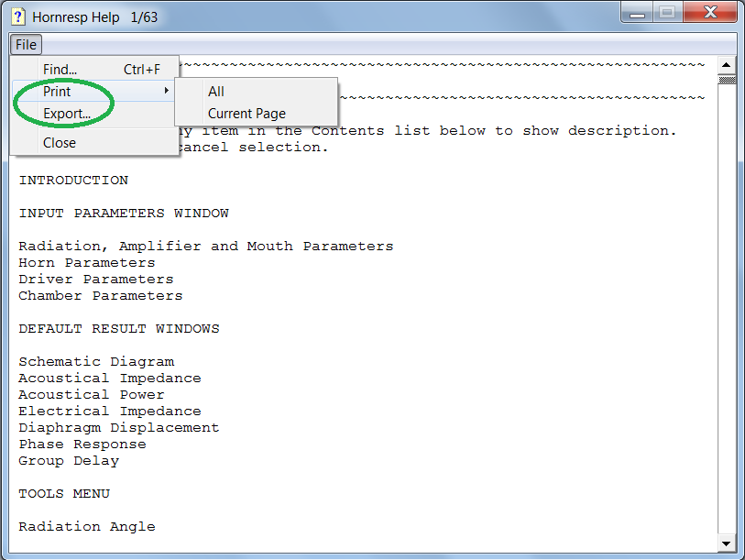
Task: Select the Print menu entry
Action: click(x=94, y=91)
